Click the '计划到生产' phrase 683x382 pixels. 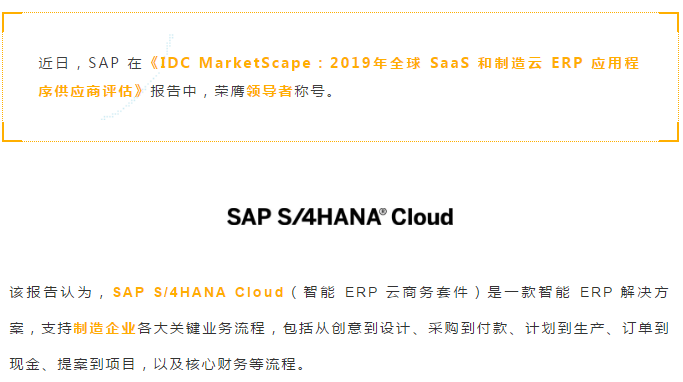coord(565,328)
